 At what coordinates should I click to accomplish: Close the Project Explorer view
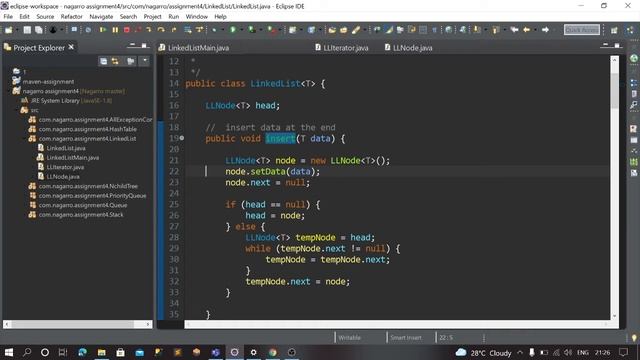tap(71, 47)
